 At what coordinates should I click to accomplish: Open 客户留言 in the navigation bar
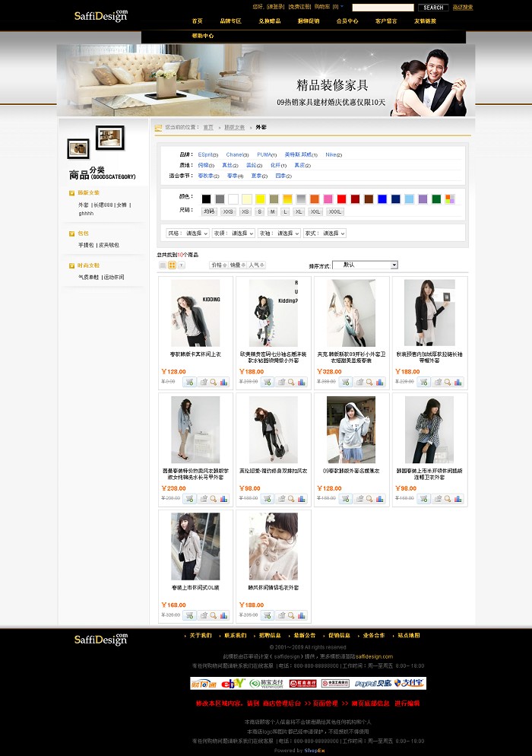pyautogui.click(x=387, y=21)
